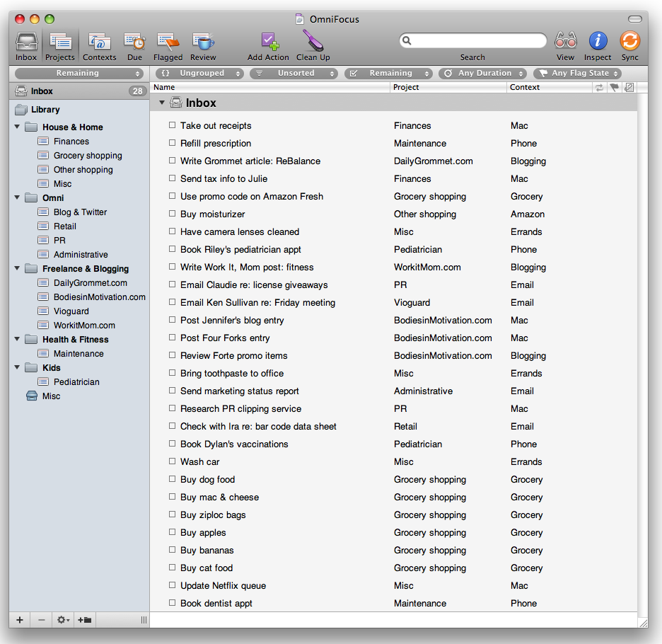Viewport: 662px width, 644px height.
Task: Open the Ungrouped grouping dropdown
Action: pyautogui.click(x=199, y=73)
